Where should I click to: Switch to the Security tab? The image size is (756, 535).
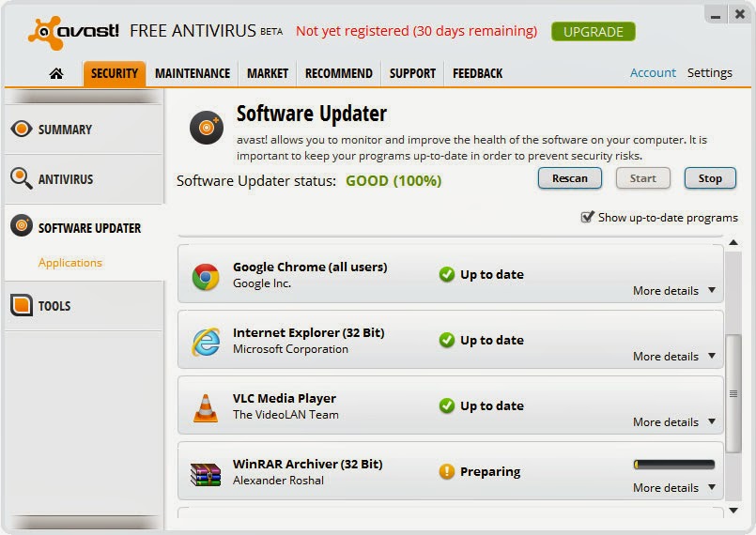click(x=115, y=73)
